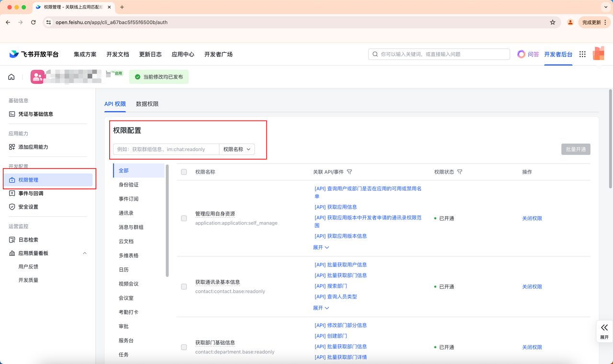Viewport: 613px width, 364px height.
Task: Click the permission category list scrollbar
Action: click(167, 220)
